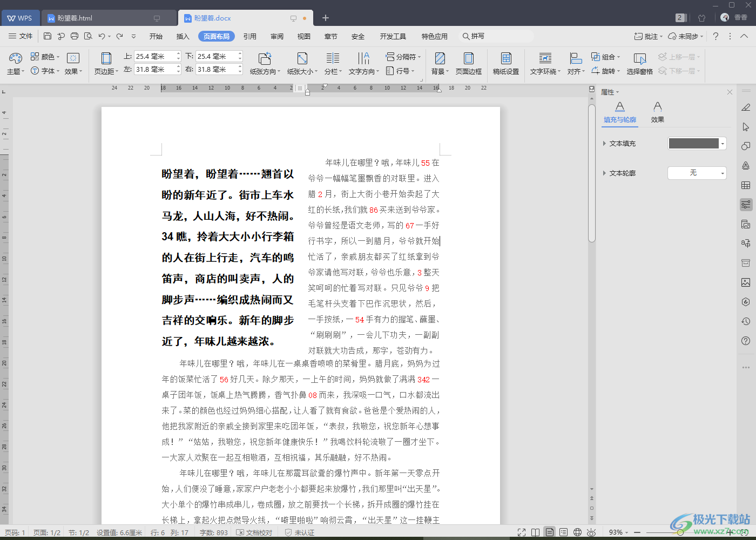Click the shapes icon in right sidebar
Viewport: 756px width, 540px height.
(746, 146)
